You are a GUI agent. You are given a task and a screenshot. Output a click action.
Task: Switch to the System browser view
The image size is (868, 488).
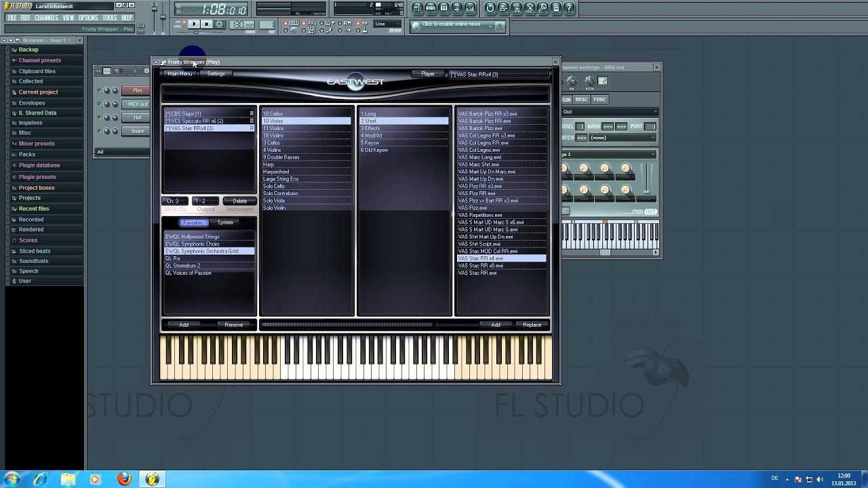[224, 222]
